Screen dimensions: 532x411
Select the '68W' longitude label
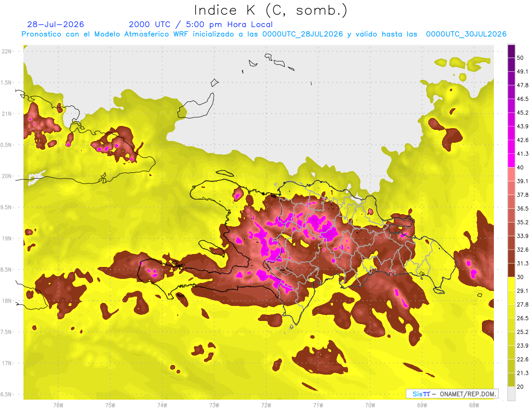point(474,405)
